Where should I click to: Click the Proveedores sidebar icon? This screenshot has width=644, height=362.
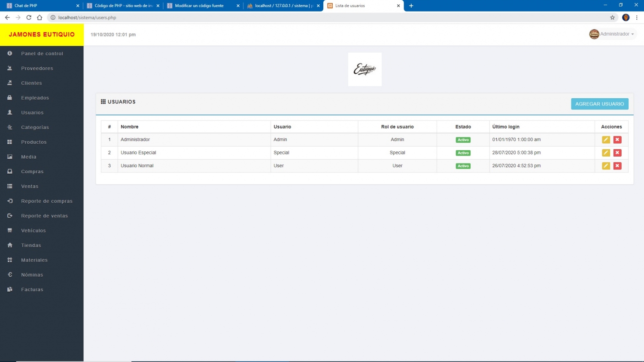(x=9, y=68)
